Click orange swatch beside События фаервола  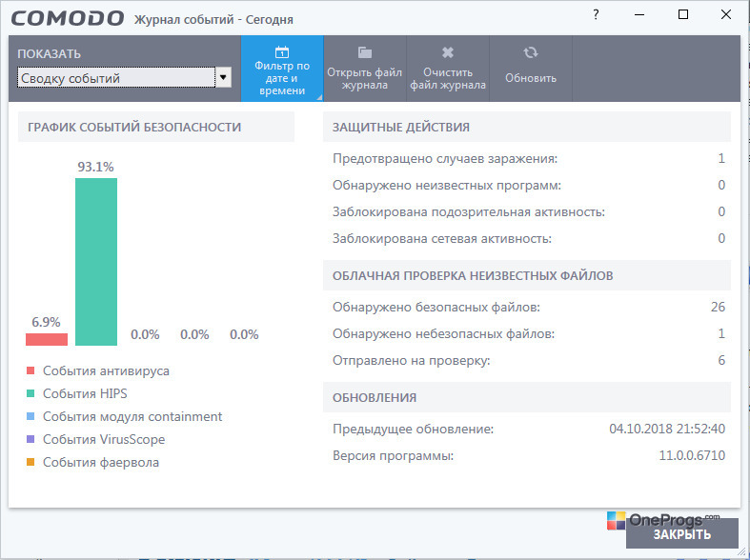pyautogui.click(x=30, y=462)
